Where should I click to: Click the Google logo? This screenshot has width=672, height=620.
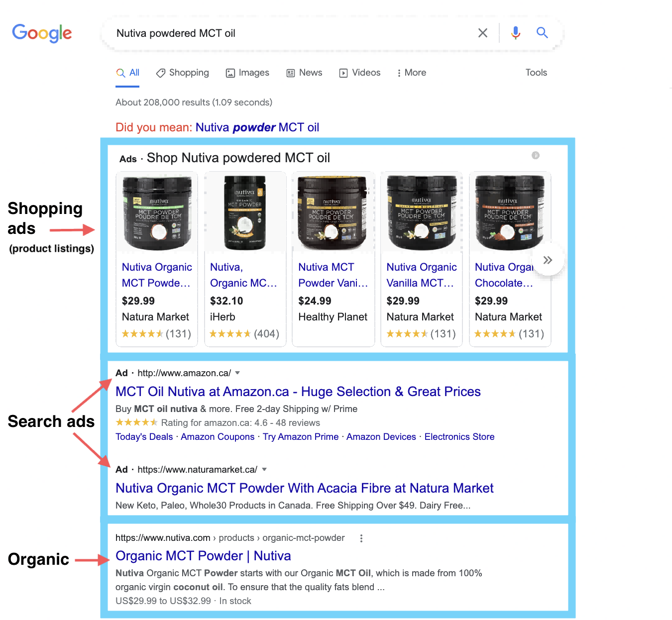(x=42, y=33)
